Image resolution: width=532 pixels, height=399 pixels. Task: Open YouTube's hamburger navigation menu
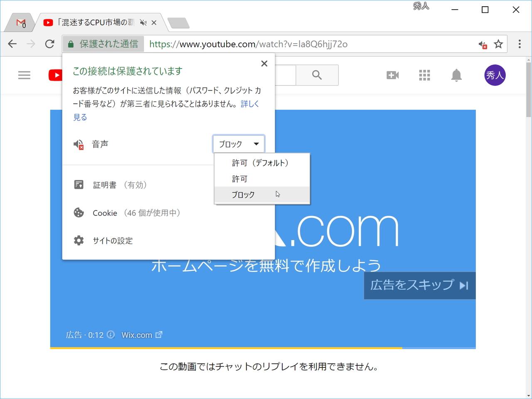pos(24,75)
